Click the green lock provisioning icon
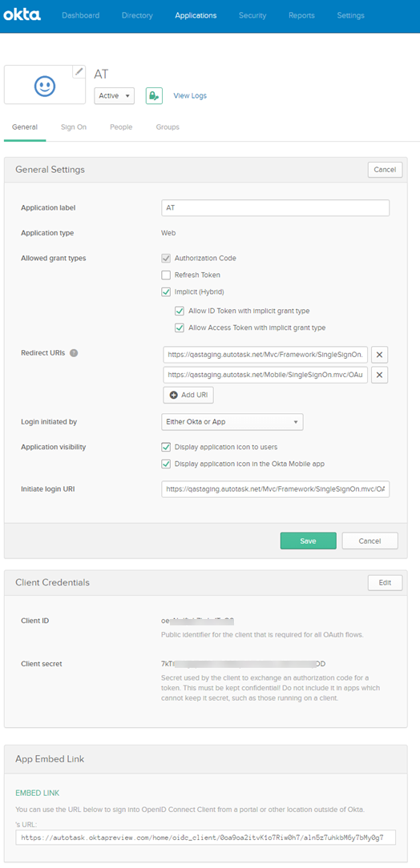 [x=154, y=95]
